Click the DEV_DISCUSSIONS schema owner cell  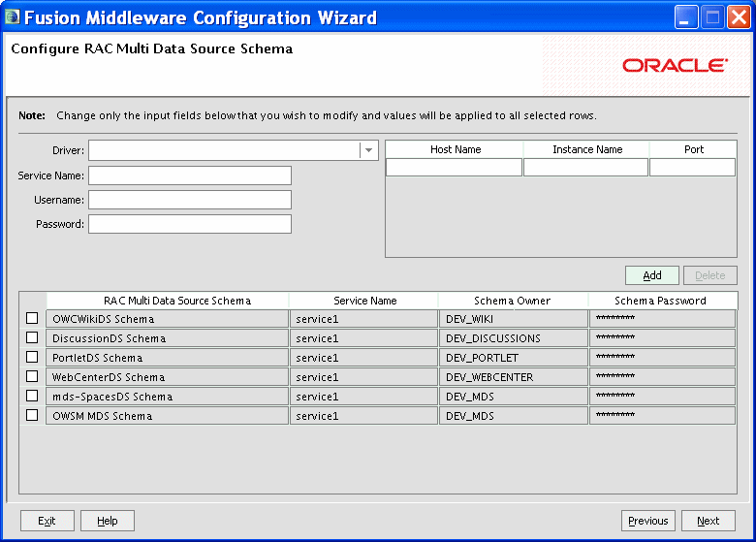513,338
